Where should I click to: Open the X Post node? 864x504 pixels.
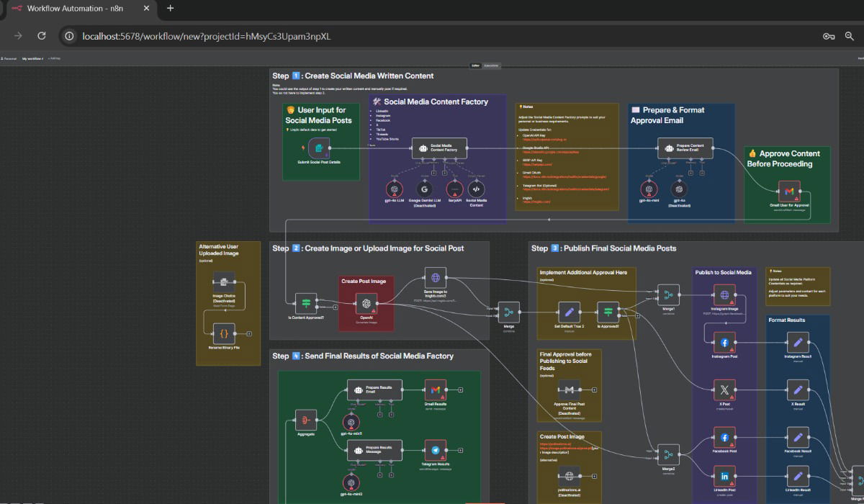tap(724, 391)
